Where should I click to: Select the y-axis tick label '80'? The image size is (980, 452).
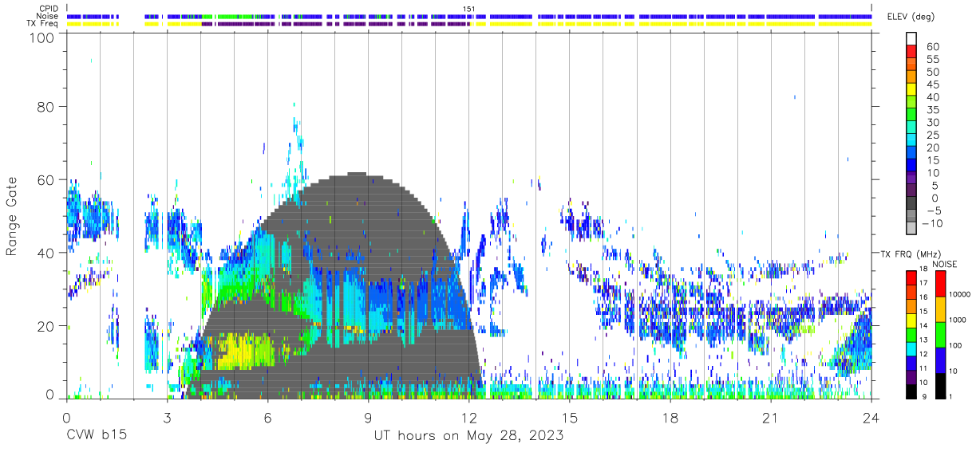click(x=47, y=106)
